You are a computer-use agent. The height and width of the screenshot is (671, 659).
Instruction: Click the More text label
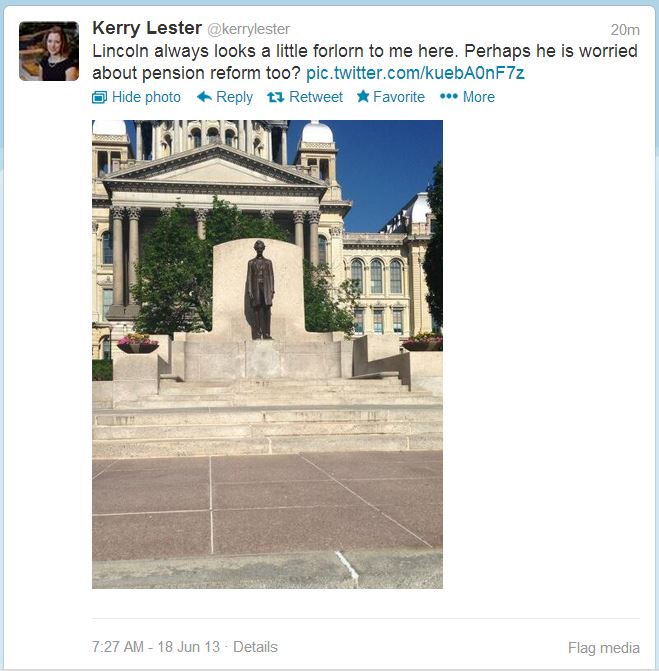coord(479,97)
